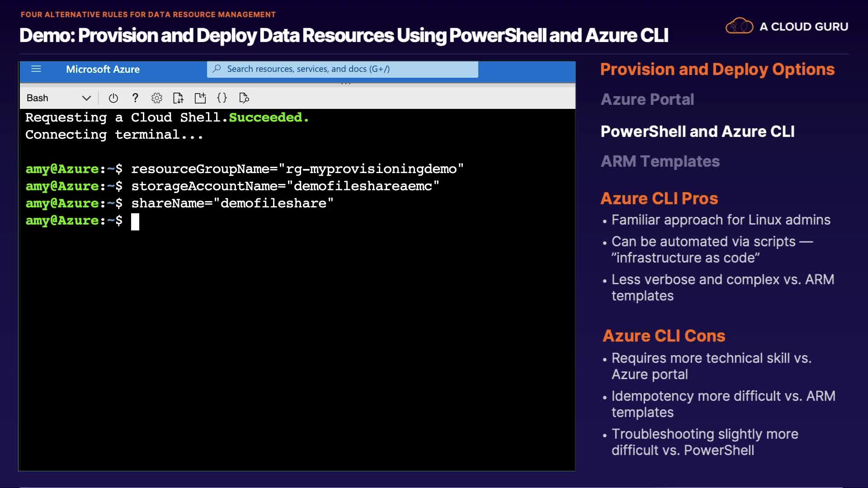868x488 pixels.
Task: Open the Azure portal hamburger menu
Action: coord(36,69)
